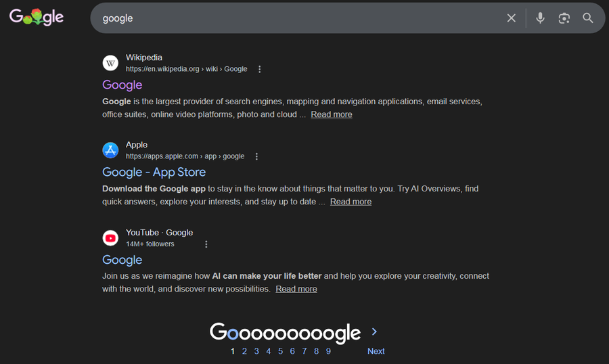Click into the search input field
Image resolution: width=609 pixels, height=364 pixels.
298,18
